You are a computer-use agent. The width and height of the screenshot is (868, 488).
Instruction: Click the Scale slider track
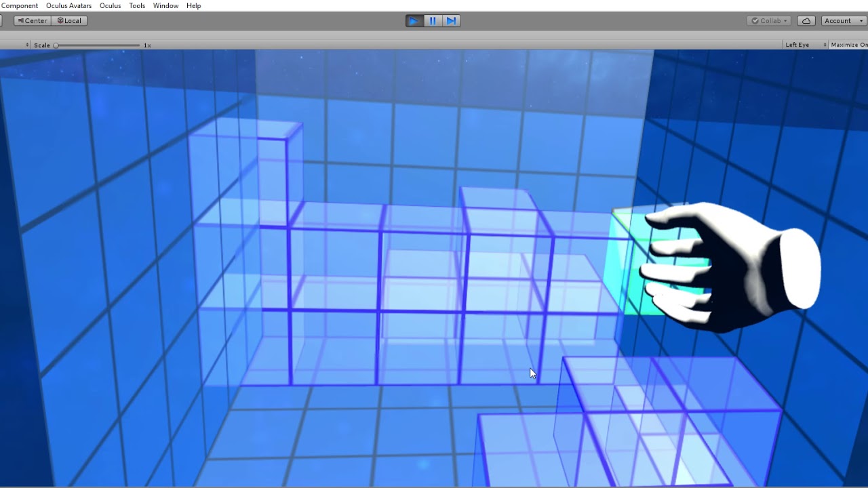point(98,45)
